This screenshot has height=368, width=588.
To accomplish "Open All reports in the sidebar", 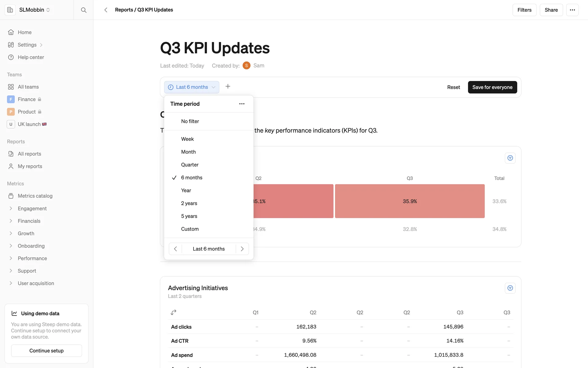I will point(29,154).
